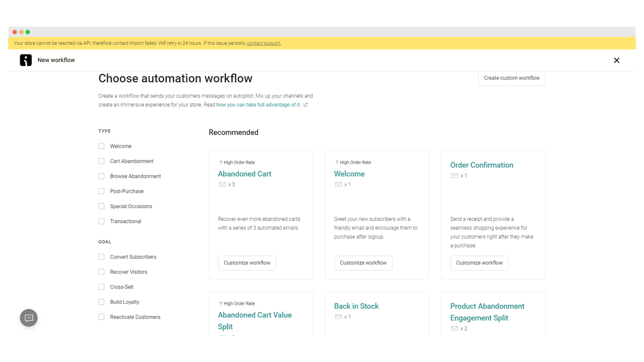Click the High Order Rate arrow on Abandoned Cart
644x362 pixels.
pos(220,162)
